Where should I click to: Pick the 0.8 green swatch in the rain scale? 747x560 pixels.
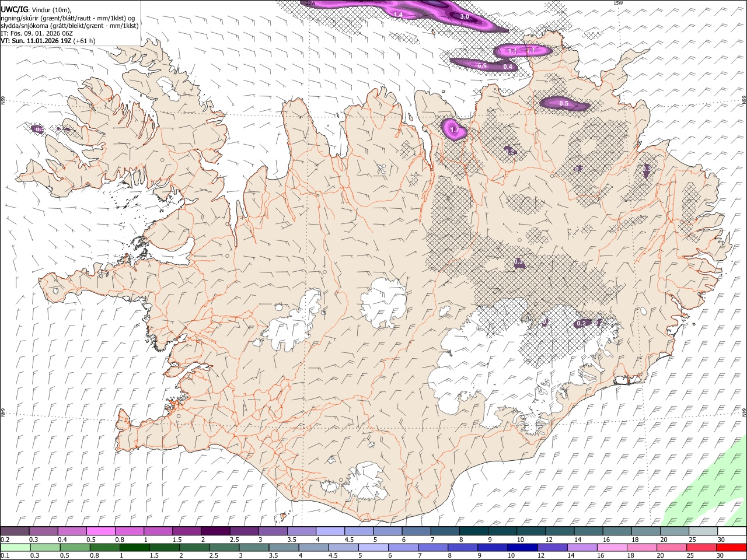click(104, 547)
